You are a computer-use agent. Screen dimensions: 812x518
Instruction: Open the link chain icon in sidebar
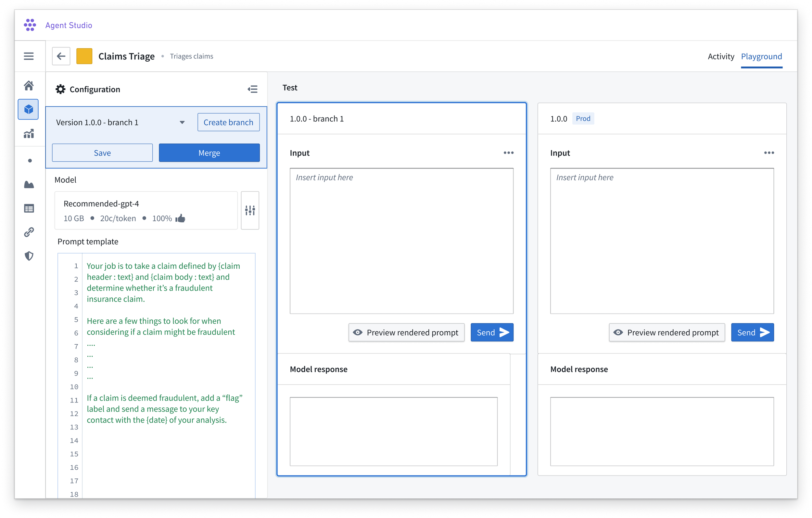tap(29, 232)
